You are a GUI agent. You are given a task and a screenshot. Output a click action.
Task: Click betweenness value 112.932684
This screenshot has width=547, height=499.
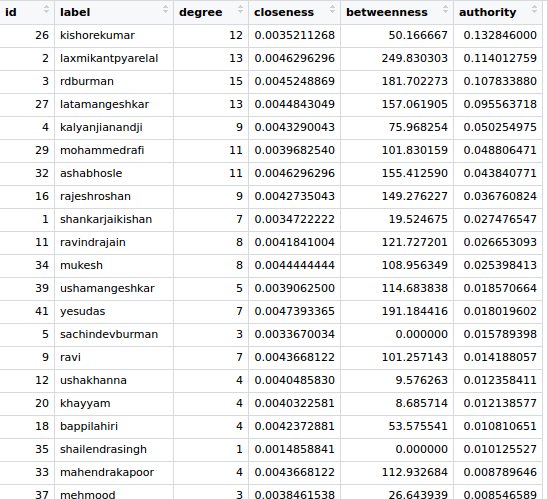click(414, 473)
